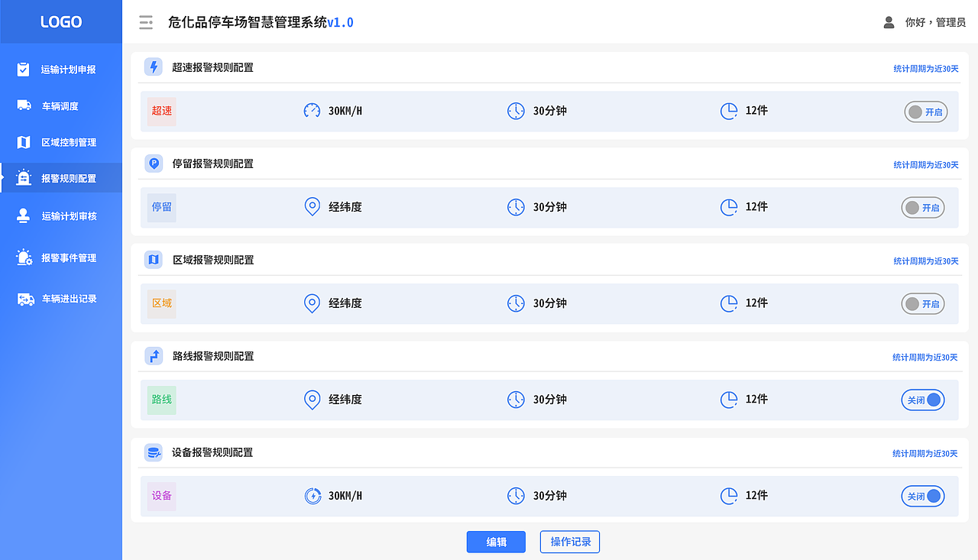Viewport: 978px width, 560px height.
Task: Open 报警事件管理 menu item
Action: coord(61,258)
